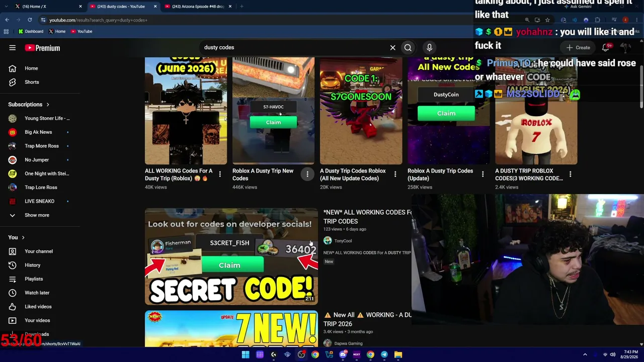The width and height of the screenshot is (644, 362).
Task: Start voice search with the microphone
Action: click(x=429, y=48)
